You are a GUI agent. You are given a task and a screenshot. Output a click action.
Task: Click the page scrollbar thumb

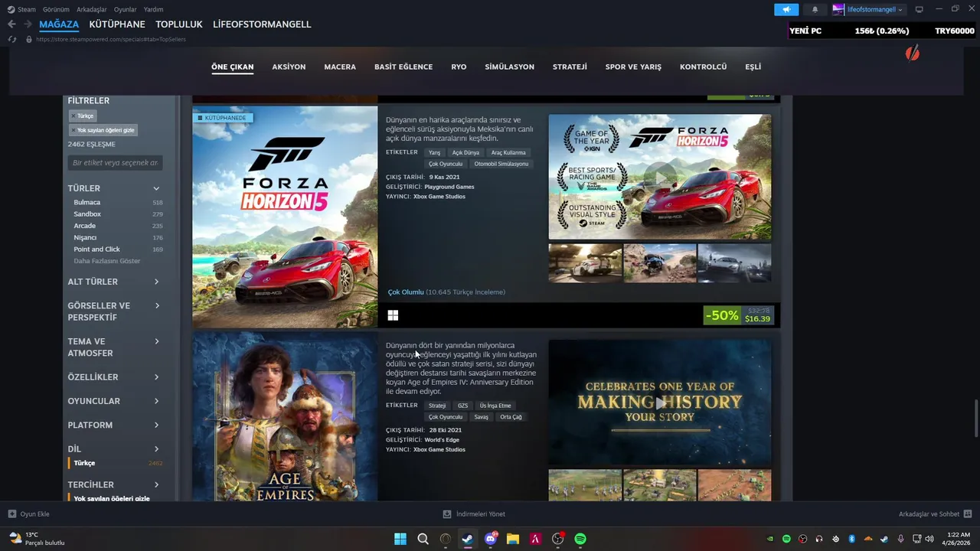tap(976, 418)
